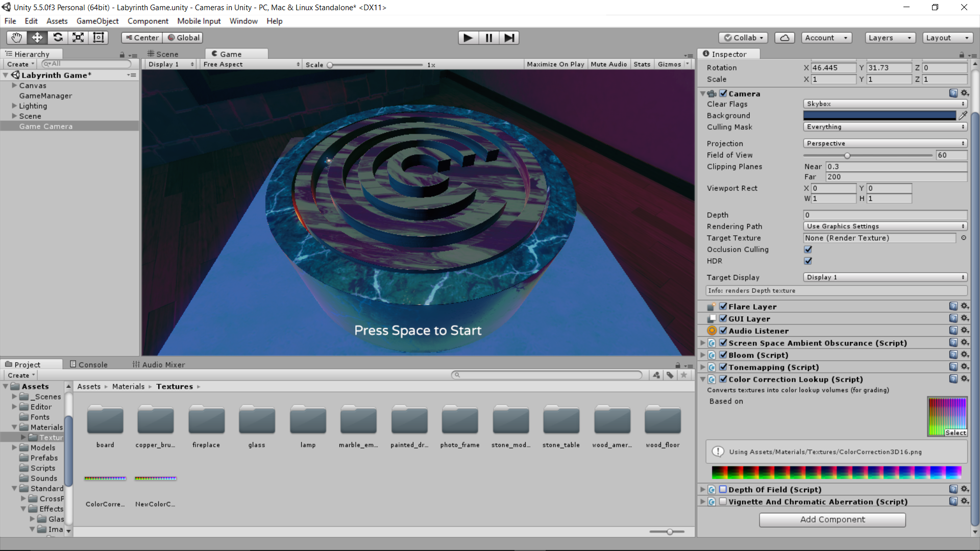Open Bloom script gear menu
The height and width of the screenshot is (551, 980).
964,355
